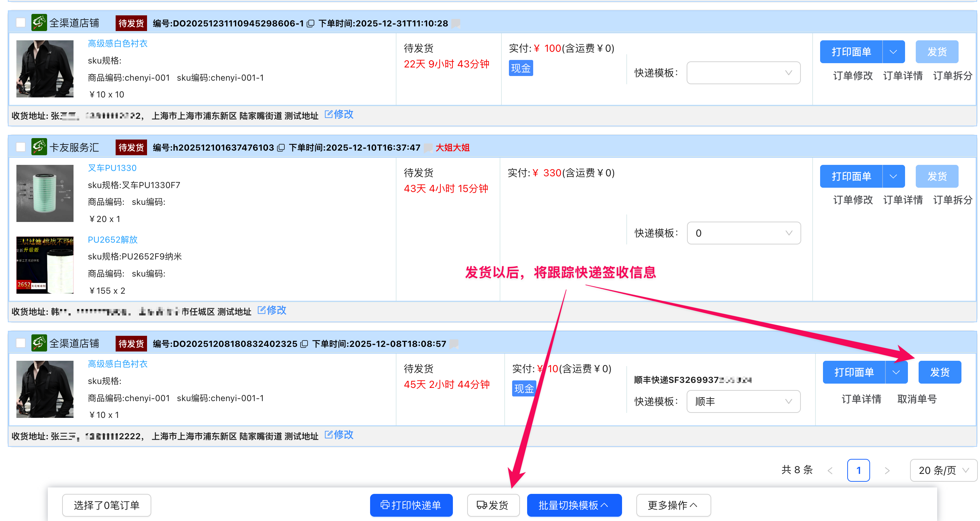This screenshot has height=521, width=980.
Task: Open empty 快递模板 dropdown of first order
Action: point(743,73)
